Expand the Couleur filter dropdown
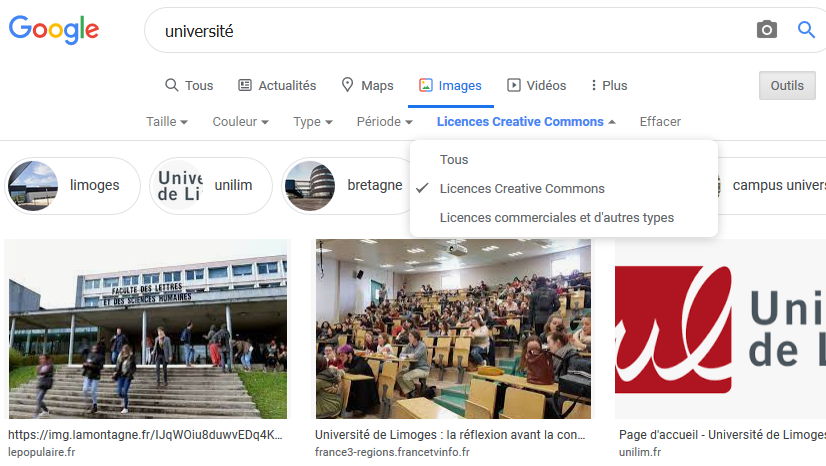 [x=240, y=122]
